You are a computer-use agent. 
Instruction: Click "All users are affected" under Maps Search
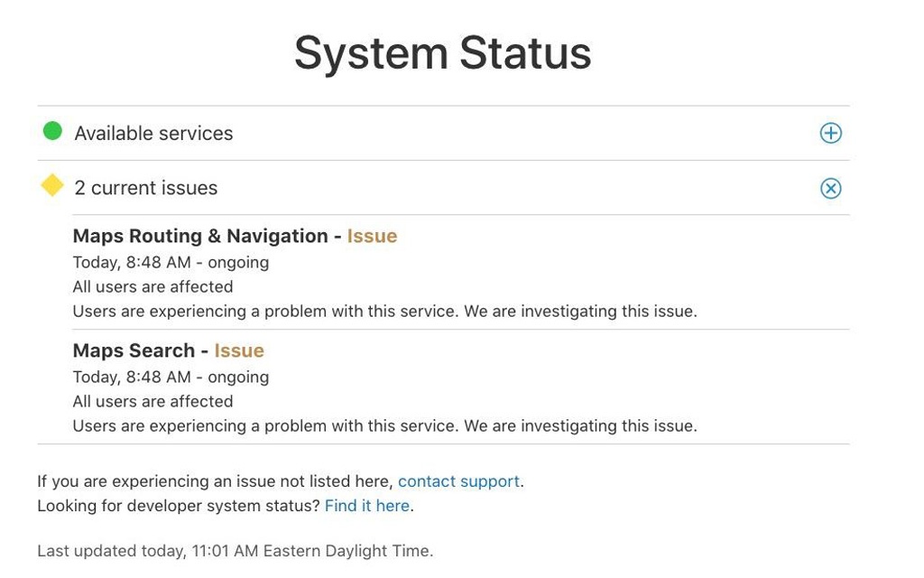(x=152, y=401)
